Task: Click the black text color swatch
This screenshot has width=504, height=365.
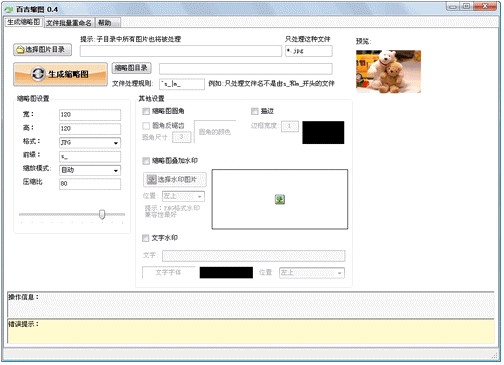Action: point(226,273)
